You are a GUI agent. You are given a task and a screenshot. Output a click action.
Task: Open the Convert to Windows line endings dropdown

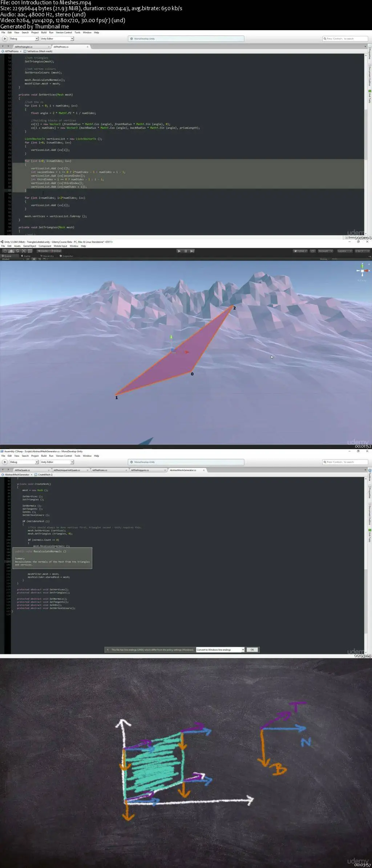pos(220,649)
